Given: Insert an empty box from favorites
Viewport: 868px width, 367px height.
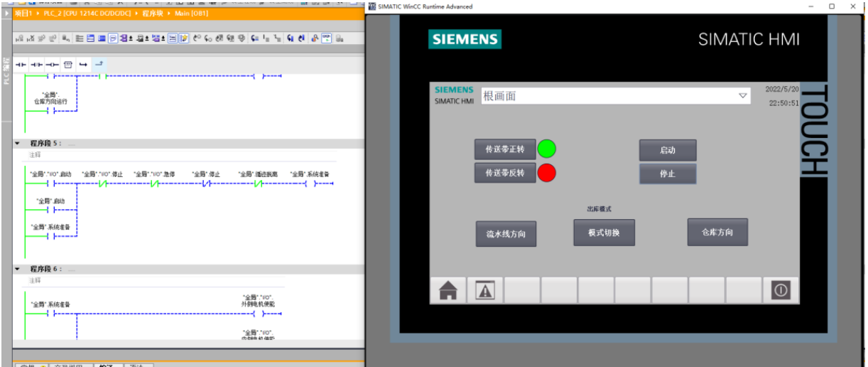Looking at the screenshot, I should (68, 64).
